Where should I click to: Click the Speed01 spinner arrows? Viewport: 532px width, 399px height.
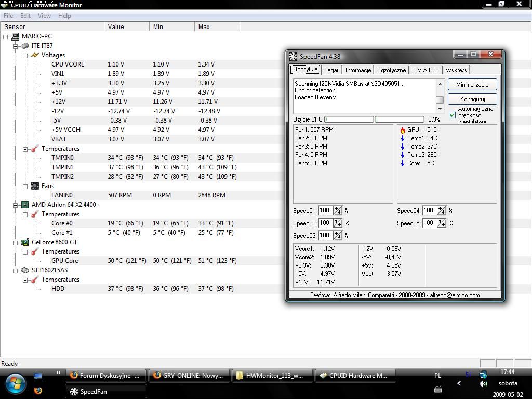[x=338, y=210]
